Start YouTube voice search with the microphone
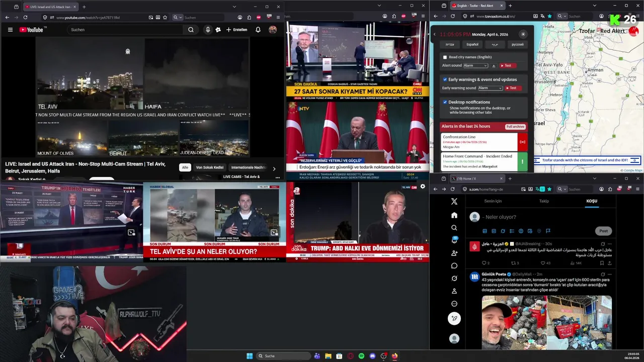The height and width of the screenshot is (362, 644). coord(208,30)
